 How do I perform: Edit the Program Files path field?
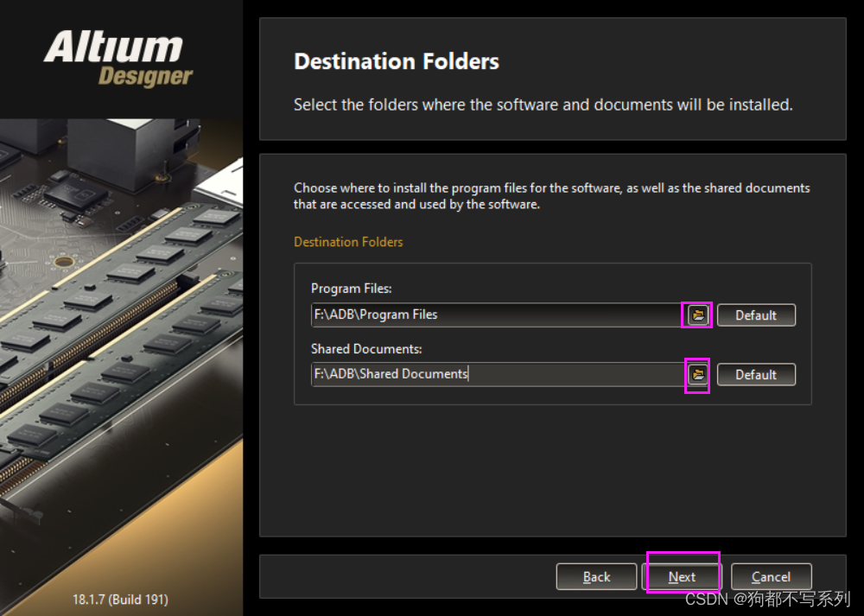pos(497,314)
